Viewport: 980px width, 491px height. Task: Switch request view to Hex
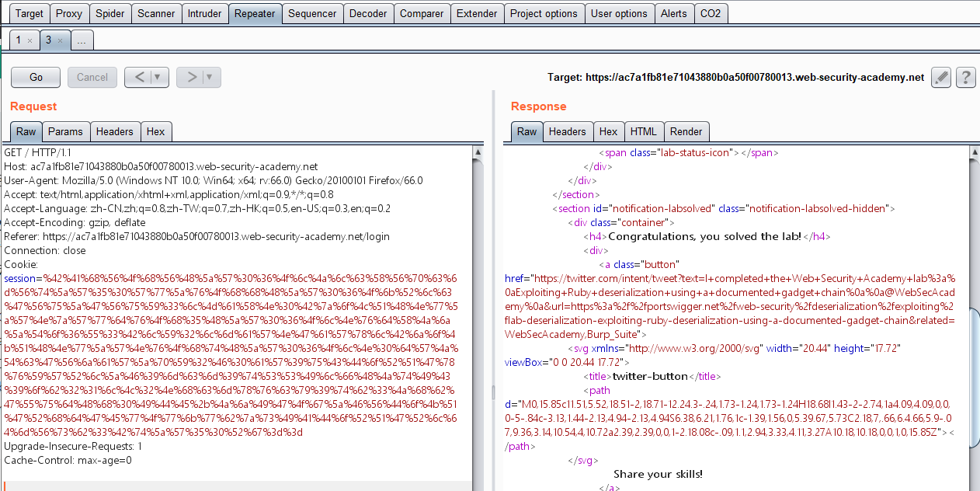tap(155, 131)
